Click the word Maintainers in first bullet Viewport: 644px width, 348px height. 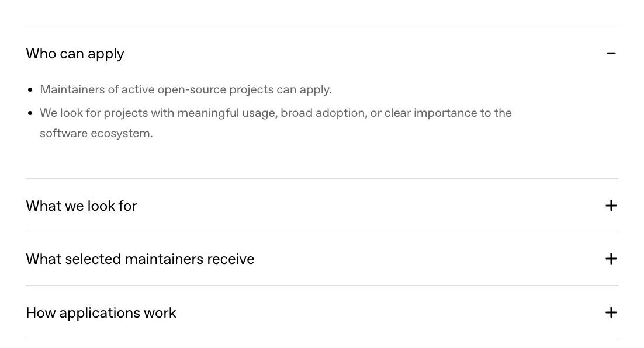click(72, 89)
